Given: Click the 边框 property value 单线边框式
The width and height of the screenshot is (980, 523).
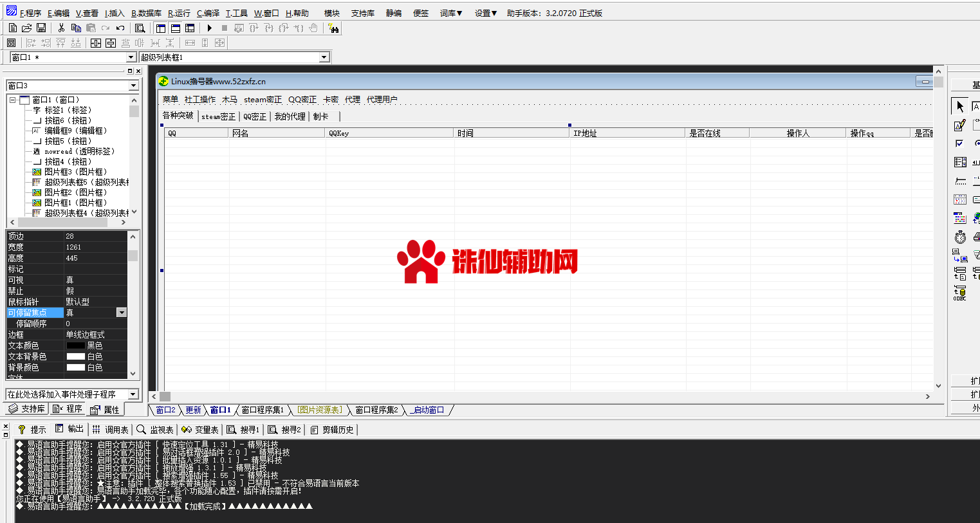Looking at the screenshot, I should 95,335.
